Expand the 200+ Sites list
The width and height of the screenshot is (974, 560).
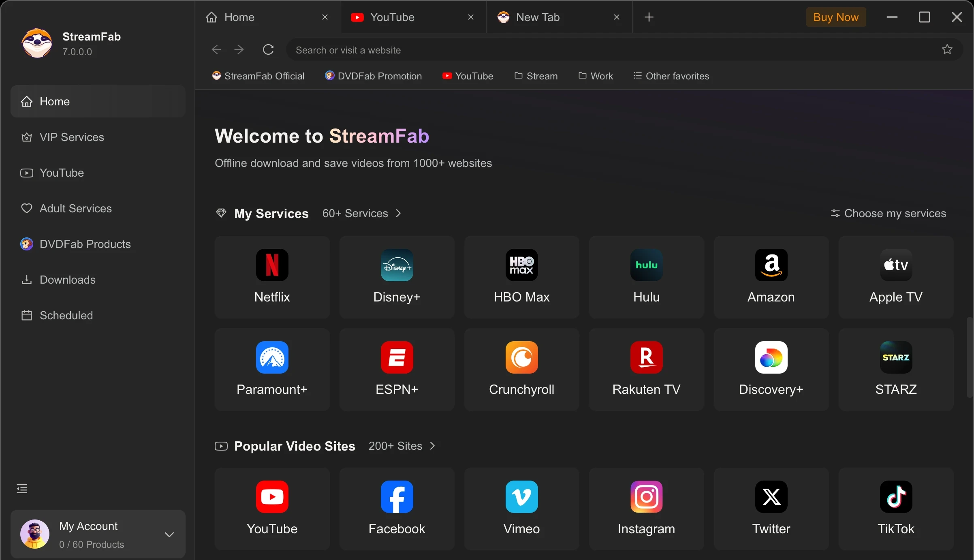click(402, 446)
